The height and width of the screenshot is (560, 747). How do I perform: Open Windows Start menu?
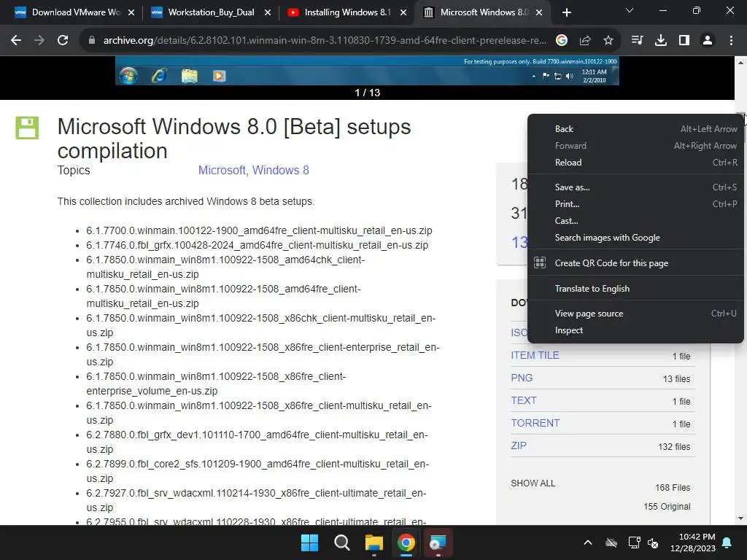click(309, 542)
